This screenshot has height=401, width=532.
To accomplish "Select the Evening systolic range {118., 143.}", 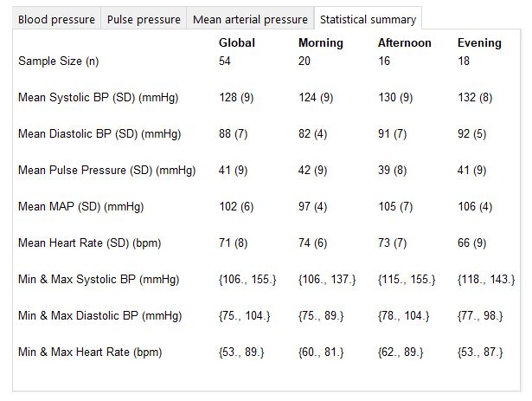I will pos(485,280).
